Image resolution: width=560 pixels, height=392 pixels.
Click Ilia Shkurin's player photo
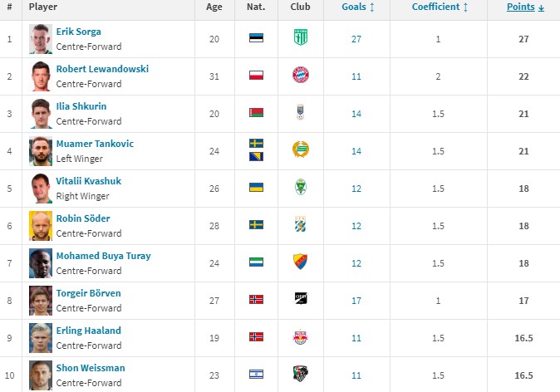point(41,114)
